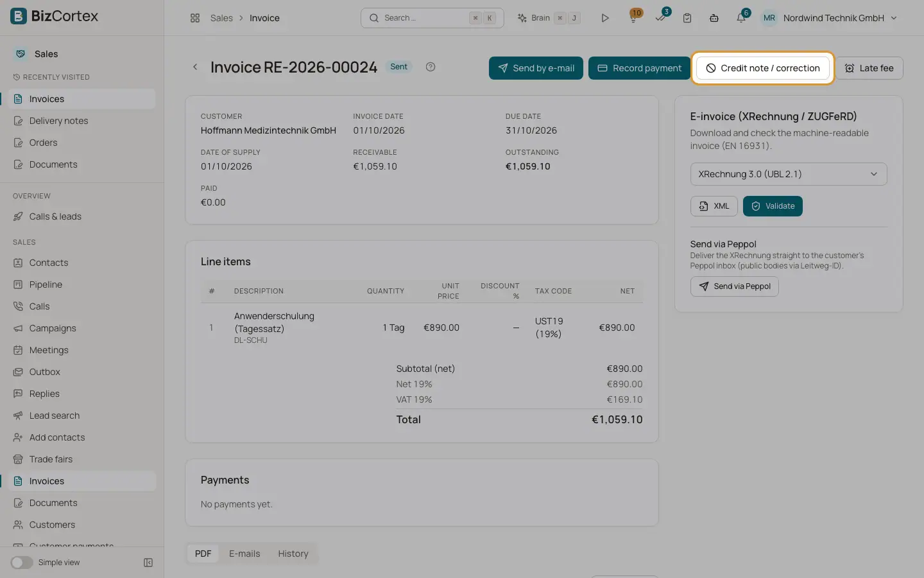Open the apps grid icon beside Sales breadcrumb

pyautogui.click(x=195, y=18)
